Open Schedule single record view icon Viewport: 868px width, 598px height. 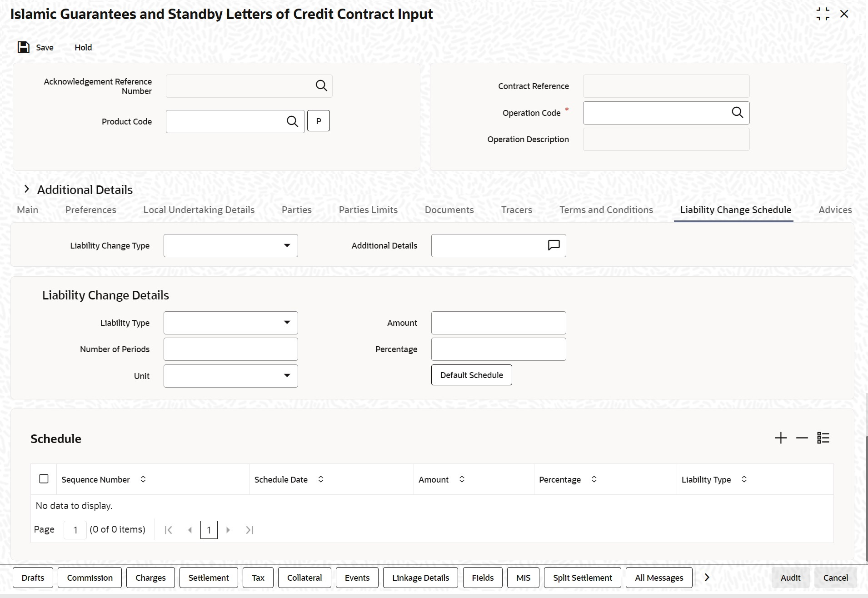[x=823, y=438]
